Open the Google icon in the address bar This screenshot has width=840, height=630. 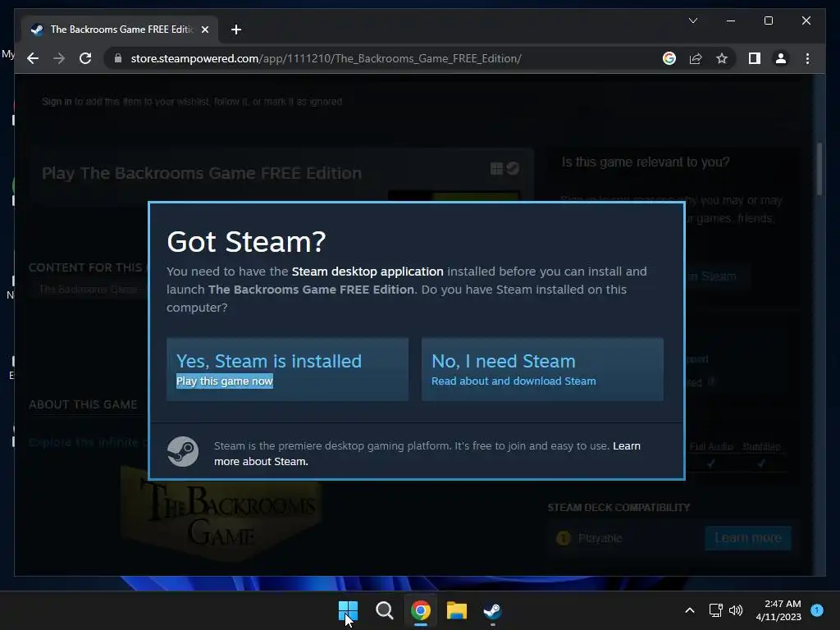coord(669,58)
